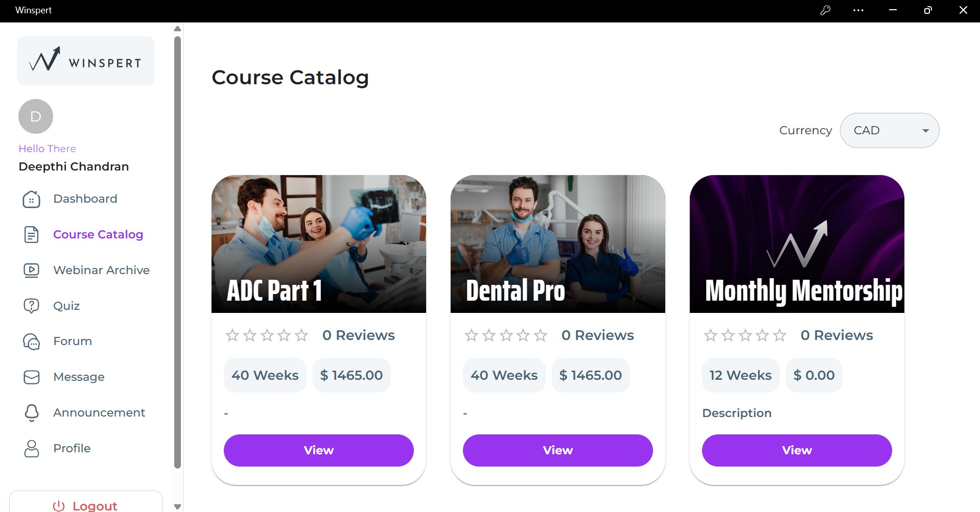The height and width of the screenshot is (512, 980).
Task: Click the user avatar circle D
Action: point(36,116)
